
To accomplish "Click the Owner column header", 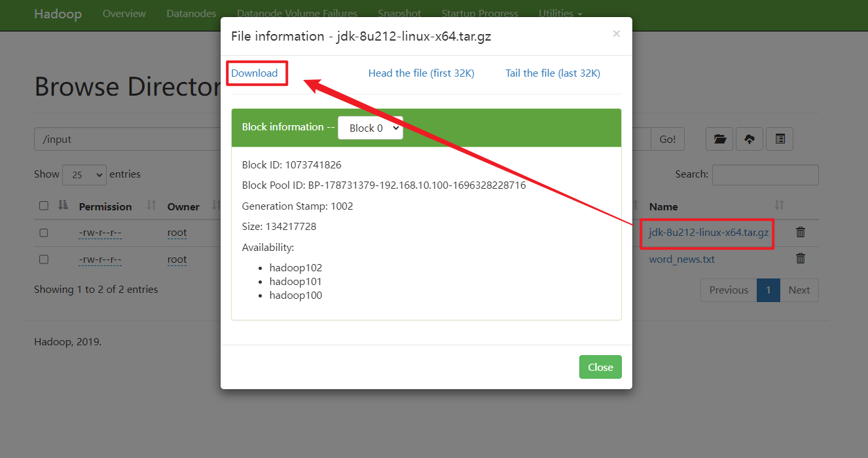I will [x=183, y=206].
